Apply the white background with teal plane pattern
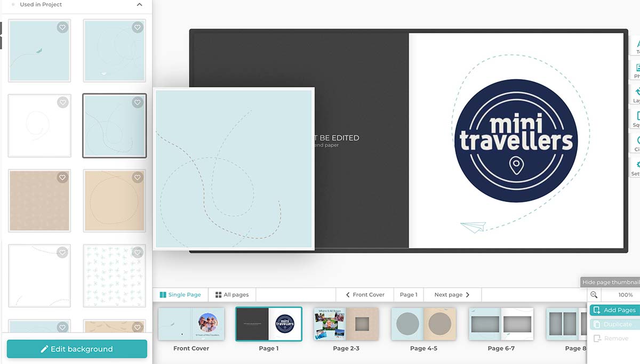This screenshot has width=640, height=364. click(115, 276)
